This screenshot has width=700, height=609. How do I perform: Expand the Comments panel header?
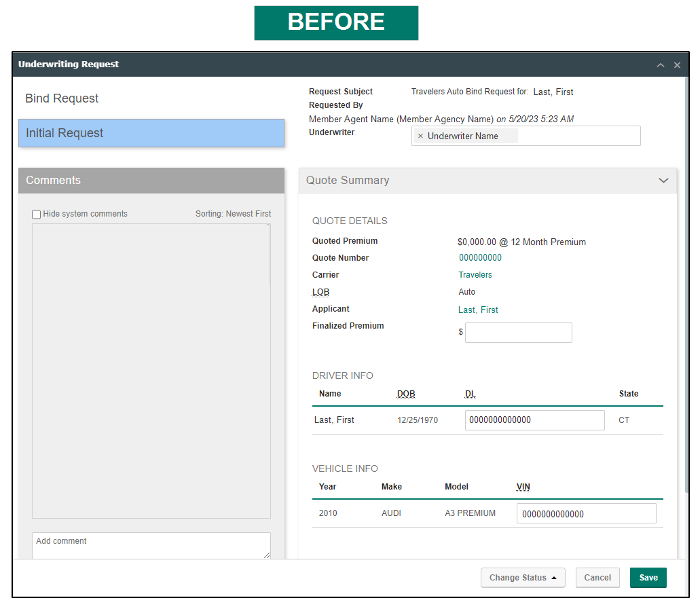151,181
